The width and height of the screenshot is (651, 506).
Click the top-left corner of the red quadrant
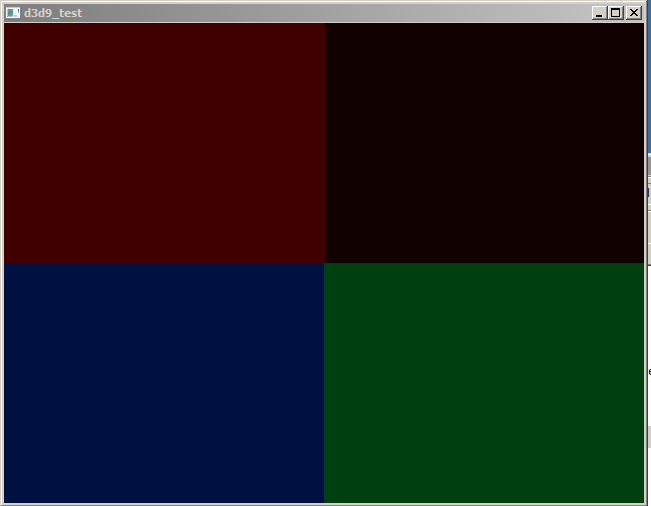(x=5, y=25)
